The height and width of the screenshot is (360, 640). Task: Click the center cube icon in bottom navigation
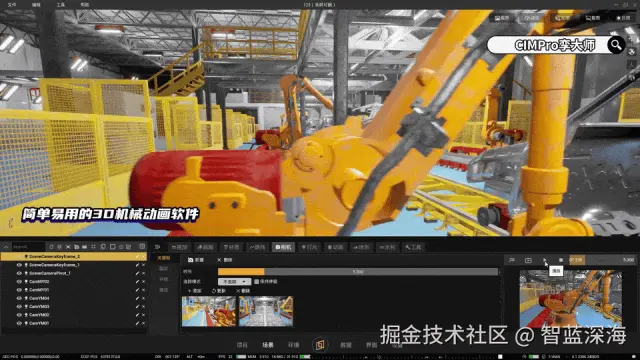(x=320, y=345)
